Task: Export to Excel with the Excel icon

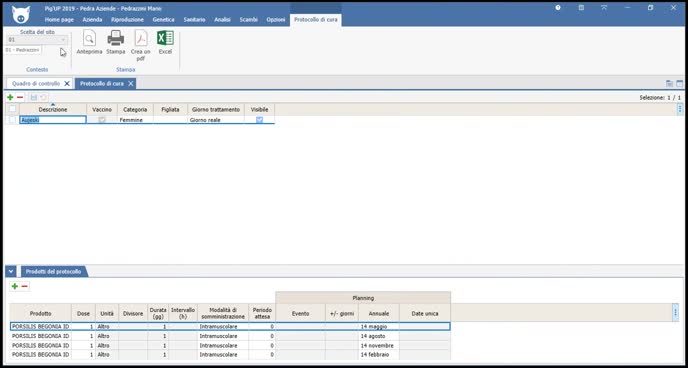Action: tap(165, 43)
